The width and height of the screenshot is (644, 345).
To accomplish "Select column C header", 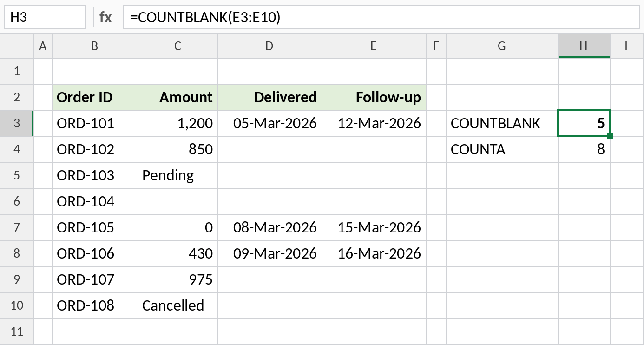I will click(178, 46).
